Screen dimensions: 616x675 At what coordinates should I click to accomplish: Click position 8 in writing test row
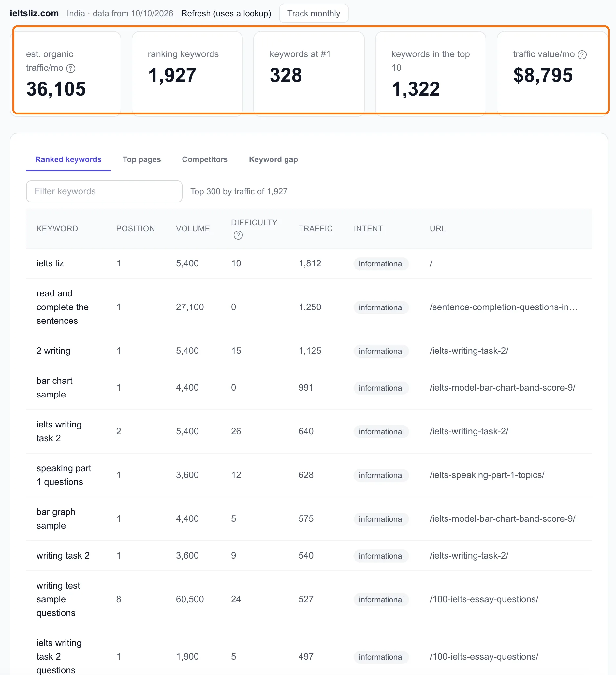click(118, 599)
